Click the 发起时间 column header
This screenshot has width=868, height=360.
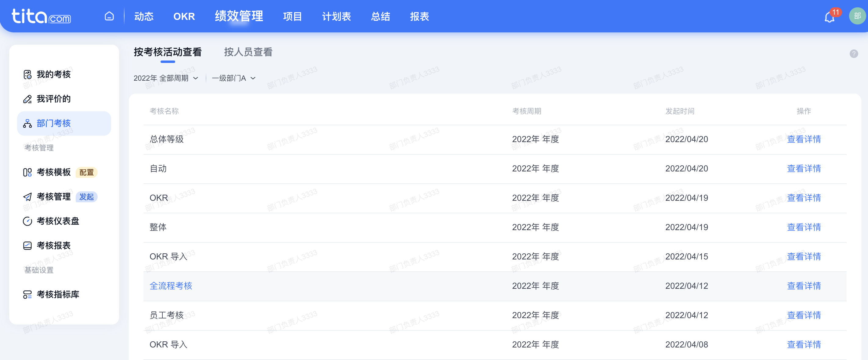[x=680, y=111]
